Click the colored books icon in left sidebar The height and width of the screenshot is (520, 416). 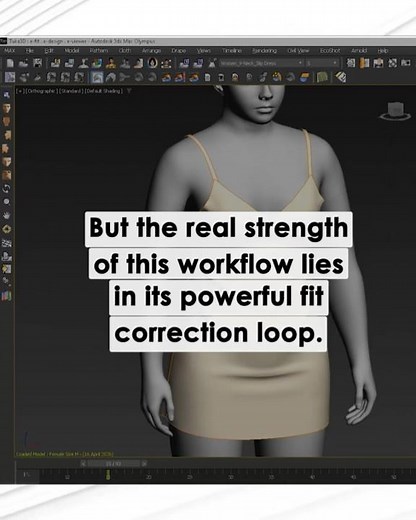(x=7, y=296)
